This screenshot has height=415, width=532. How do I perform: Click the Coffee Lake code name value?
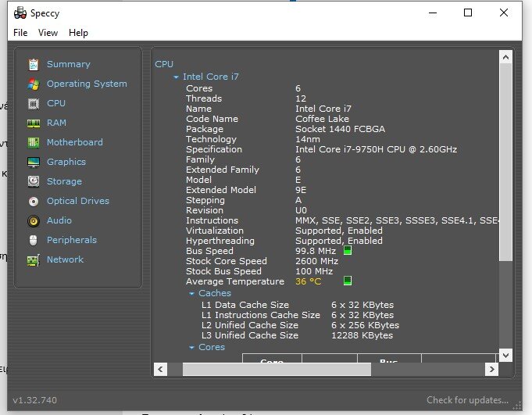(322, 119)
